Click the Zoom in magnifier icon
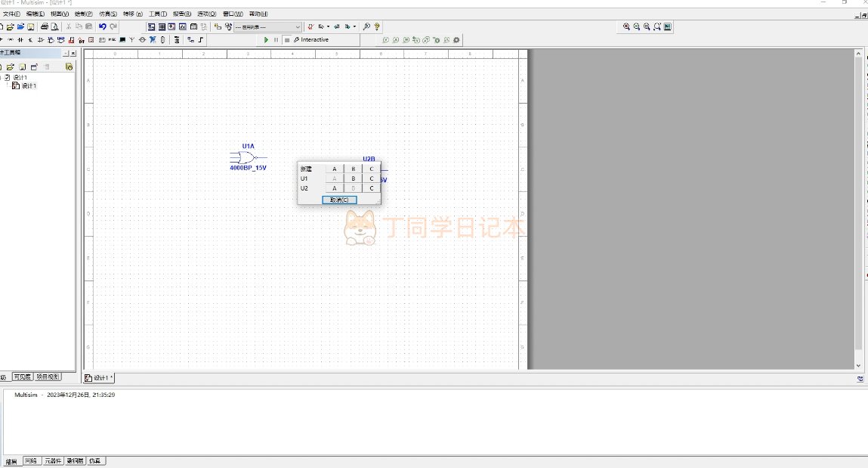 coord(626,26)
